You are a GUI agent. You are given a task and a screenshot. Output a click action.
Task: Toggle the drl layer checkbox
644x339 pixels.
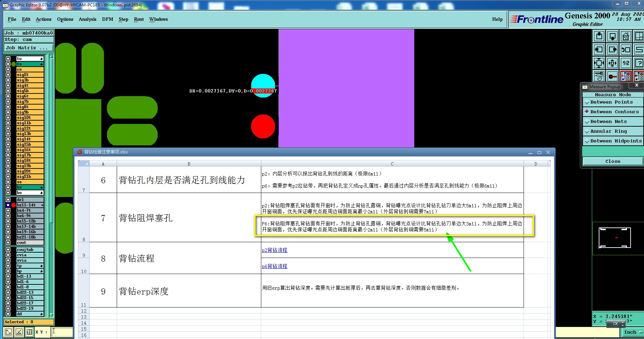point(8,200)
